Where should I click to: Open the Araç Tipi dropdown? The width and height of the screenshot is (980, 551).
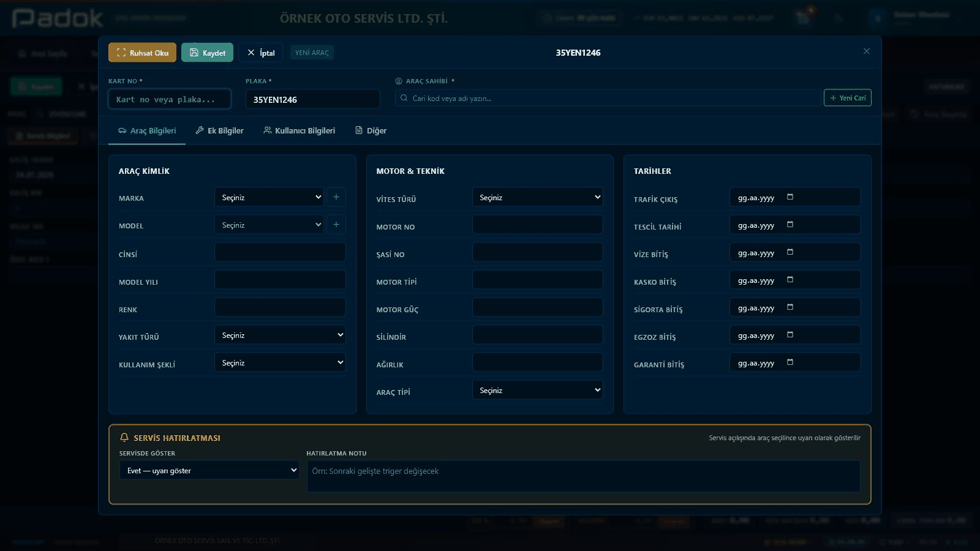[x=537, y=390]
